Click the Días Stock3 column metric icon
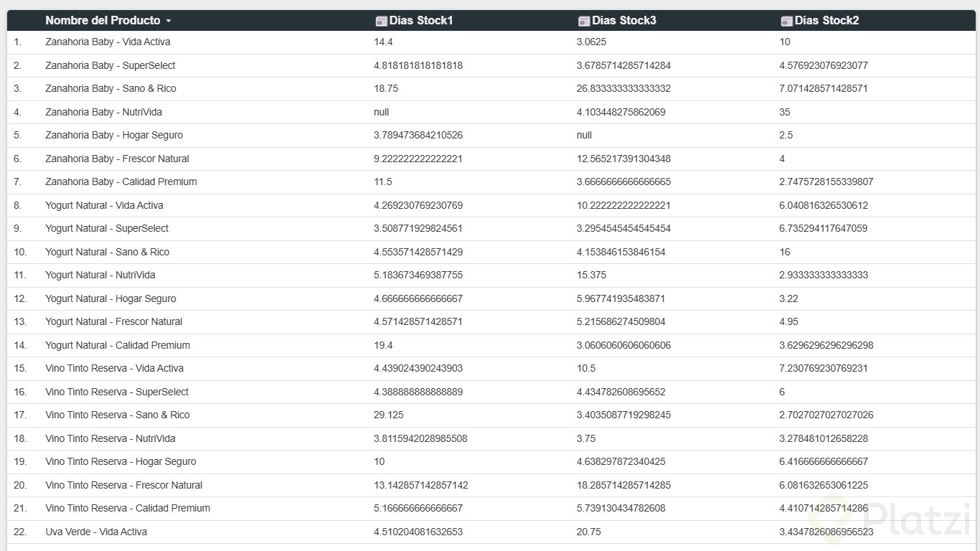980x551 pixels. pyautogui.click(x=584, y=21)
